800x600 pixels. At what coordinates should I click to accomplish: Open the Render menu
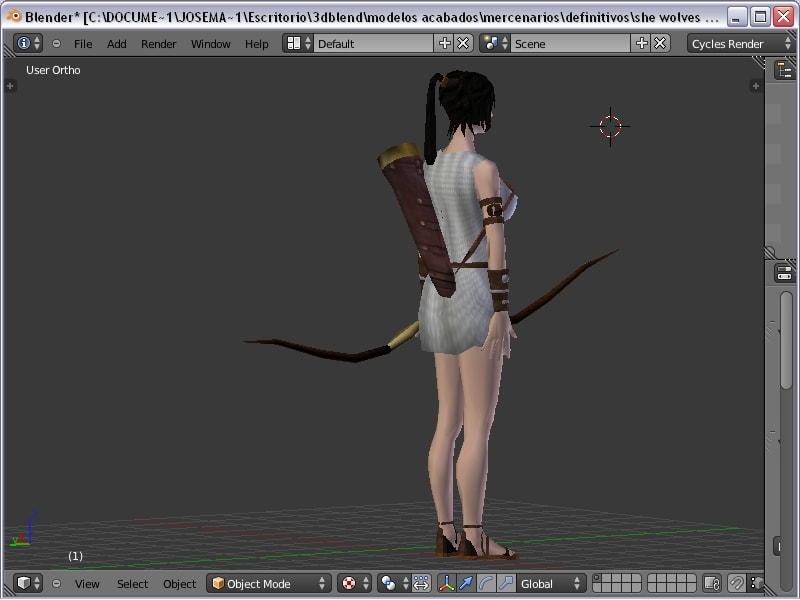pos(159,44)
